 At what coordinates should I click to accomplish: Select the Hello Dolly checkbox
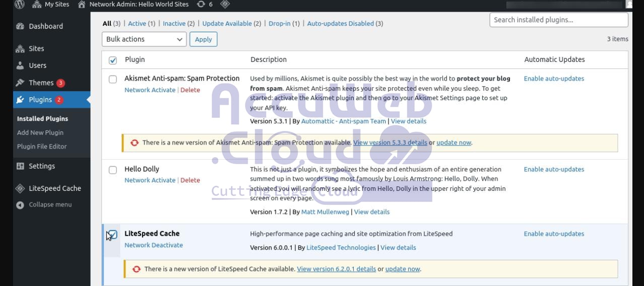coord(113,170)
